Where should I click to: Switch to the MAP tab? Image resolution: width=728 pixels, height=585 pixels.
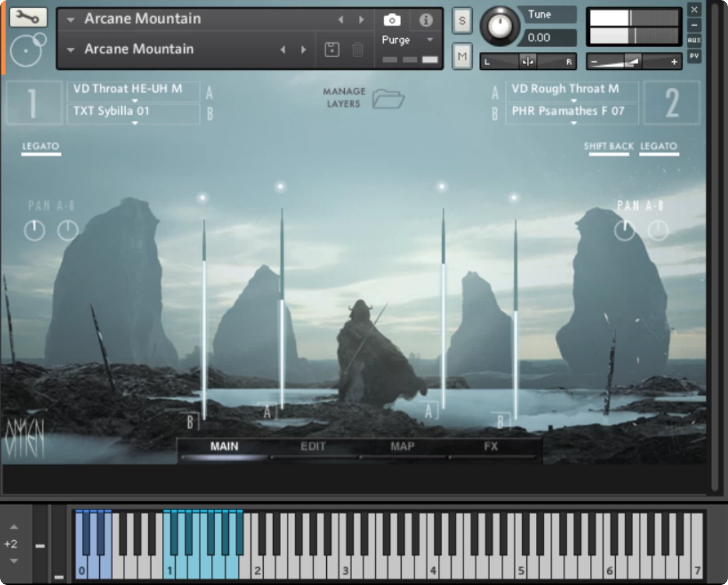pyautogui.click(x=402, y=448)
